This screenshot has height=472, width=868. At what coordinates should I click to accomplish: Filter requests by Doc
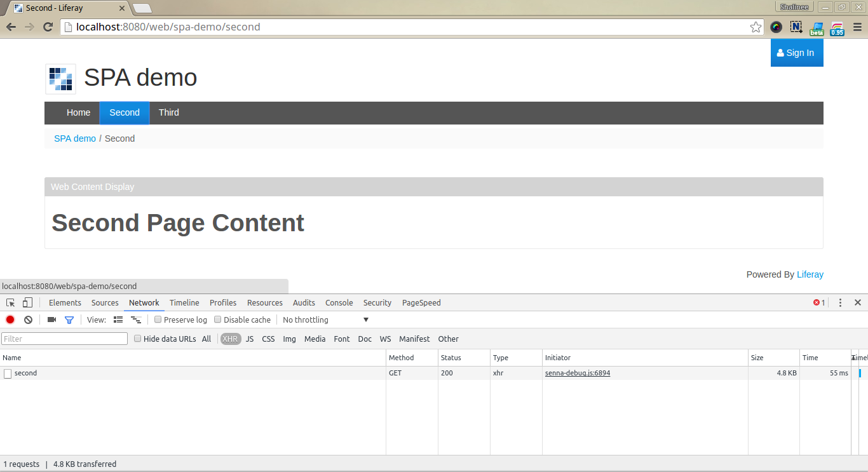click(365, 339)
